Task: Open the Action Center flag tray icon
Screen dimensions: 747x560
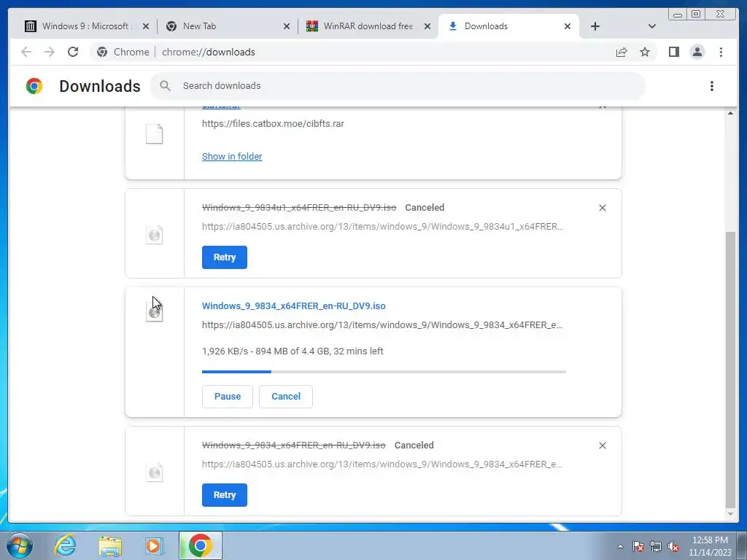Action: (638, 546)
